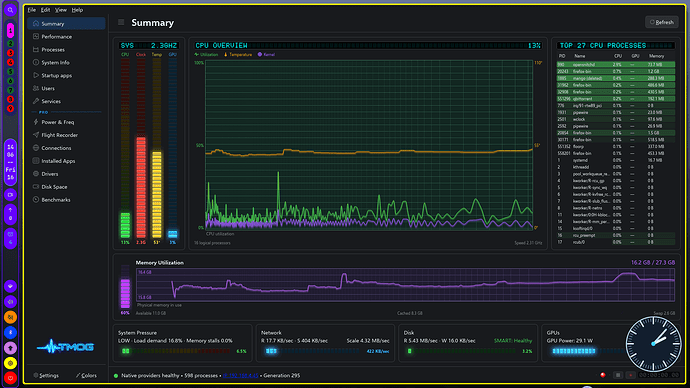
Task: Open the Colors option at sidebar bottom
Action: click(86, 375)
